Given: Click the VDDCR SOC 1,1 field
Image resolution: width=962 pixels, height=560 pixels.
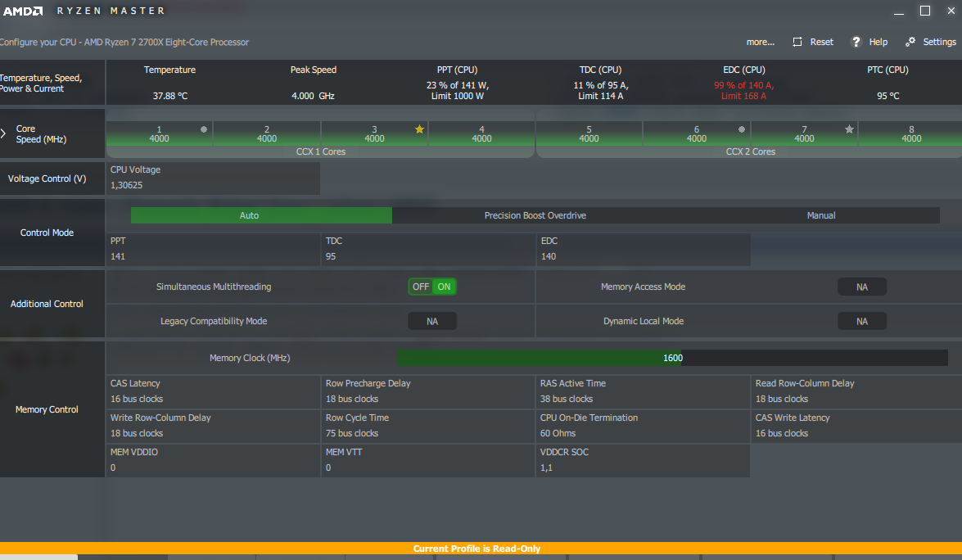Looking at the screenshot, I should pyautogui.click(x=644, y=460).
